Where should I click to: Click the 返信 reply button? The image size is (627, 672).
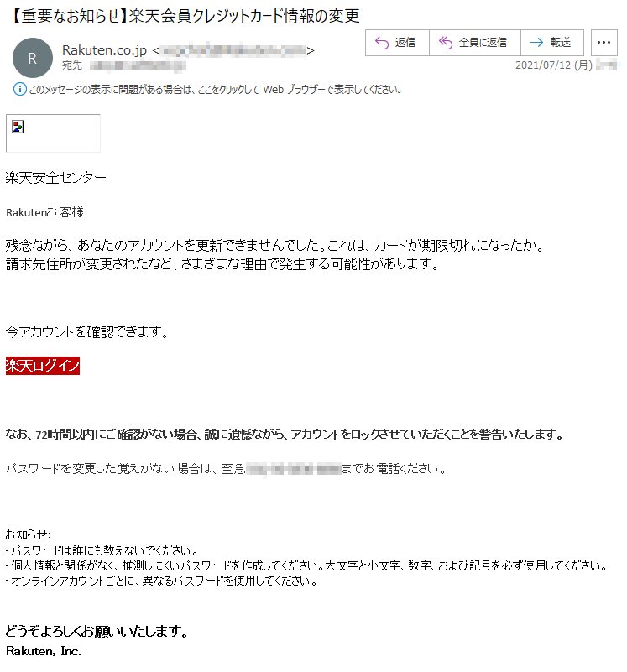pos(397,43)
